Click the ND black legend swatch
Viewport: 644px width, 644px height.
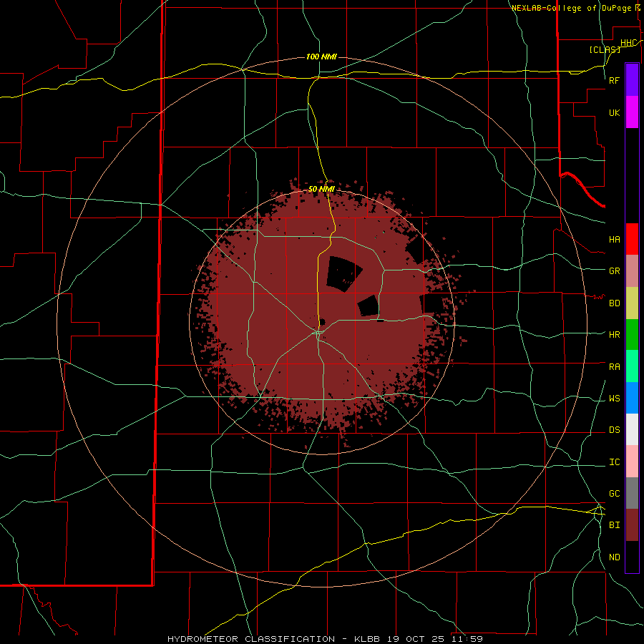(x=632, y=557)
